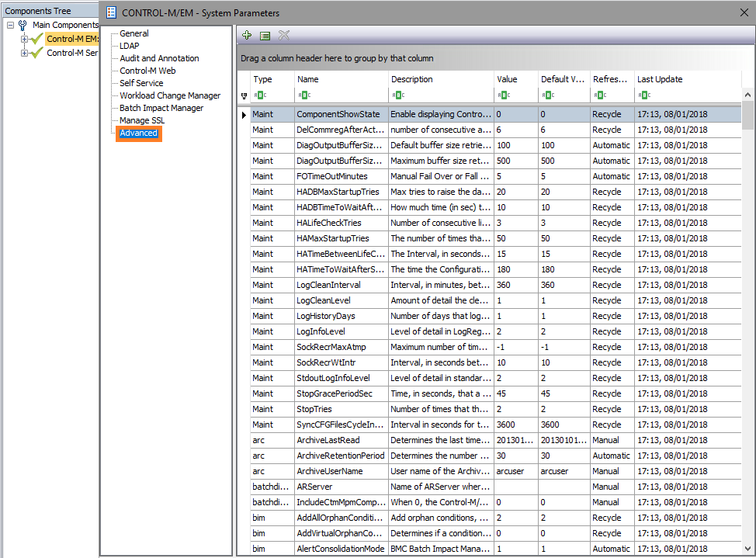Viewport: 756px width, 558px height.
Task: Collapse the Main Components tree node
Action: pos(10,25)
